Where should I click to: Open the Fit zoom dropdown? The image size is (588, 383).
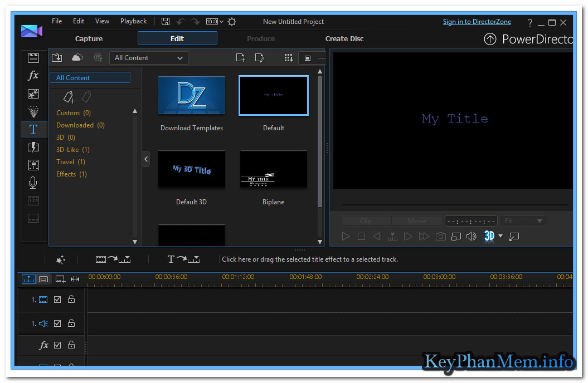523,221
